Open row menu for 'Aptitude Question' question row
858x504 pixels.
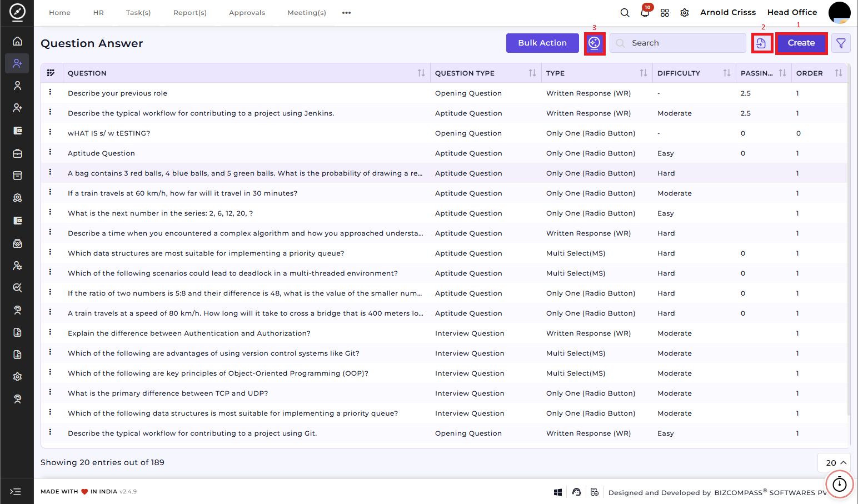pyautogui.click(x=50, y=152)
